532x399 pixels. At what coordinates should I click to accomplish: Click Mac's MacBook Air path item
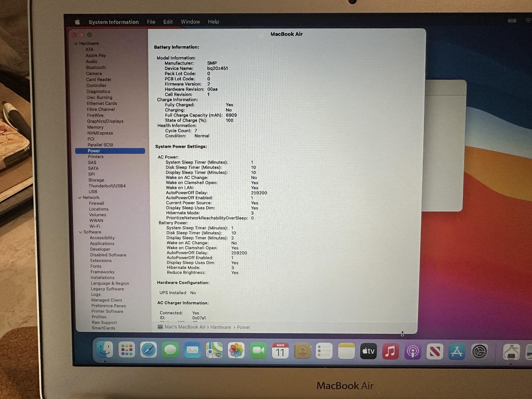185,327
